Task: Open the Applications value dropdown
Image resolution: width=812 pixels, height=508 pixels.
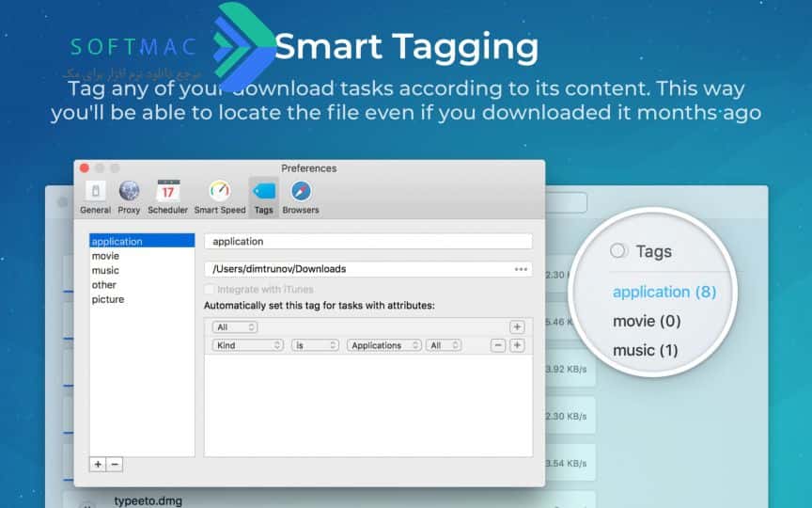Action: click(x=383, y=345)
